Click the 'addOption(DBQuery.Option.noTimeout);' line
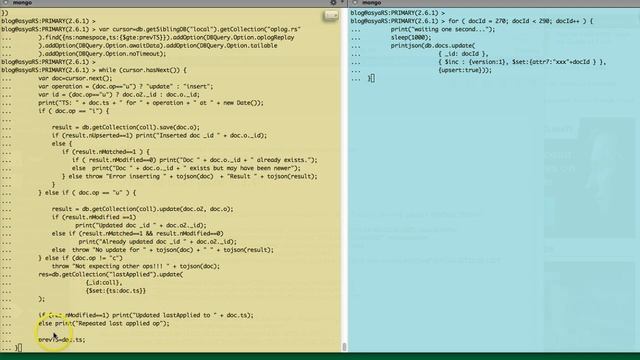The width and height of the screenshot is (640, 360). 102,54
